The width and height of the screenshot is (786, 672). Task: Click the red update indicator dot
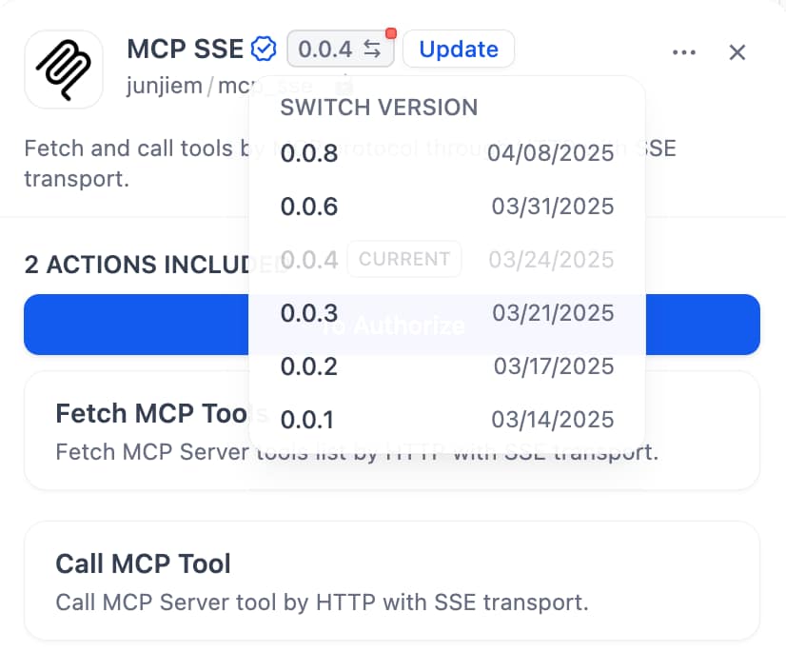click(x=390, y=34)
